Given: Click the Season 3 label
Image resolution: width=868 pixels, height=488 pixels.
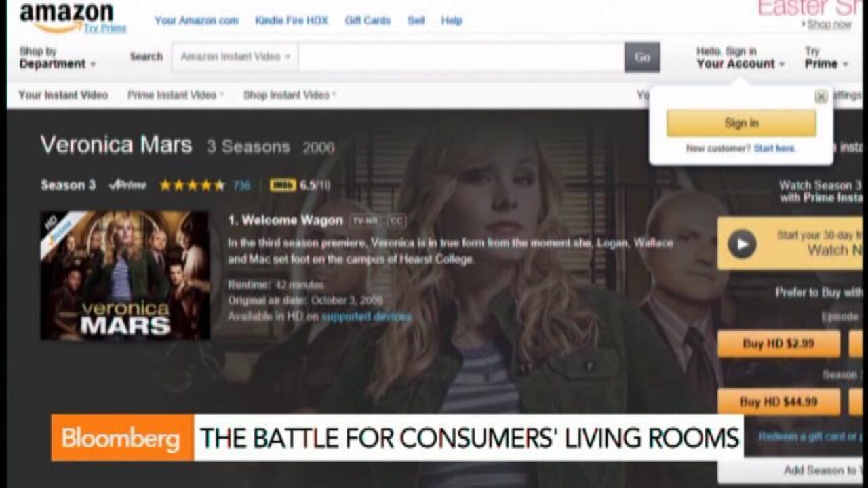Looking at the screenshot, I should pyautogui.click(x=68, y=185).
